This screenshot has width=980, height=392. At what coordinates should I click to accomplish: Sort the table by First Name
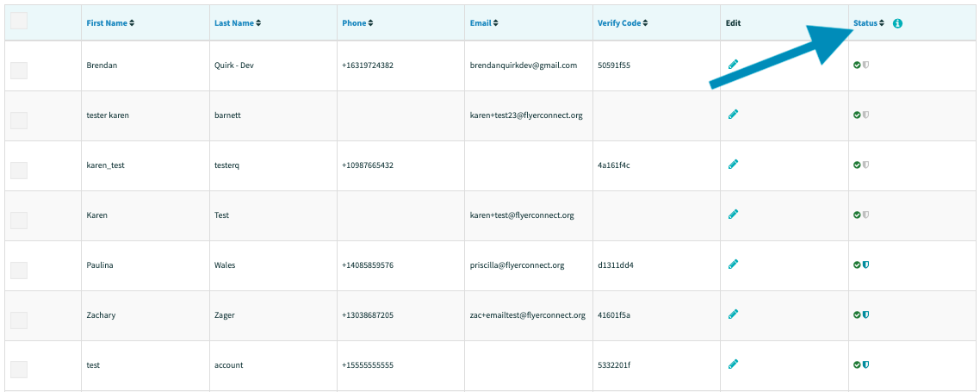coord(110,23)
